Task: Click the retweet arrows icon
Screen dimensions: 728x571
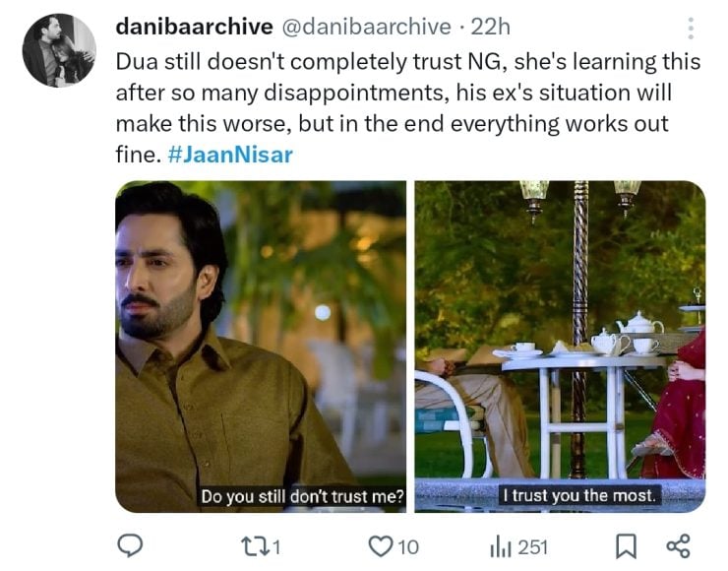Action: pyautogui.click(x=254, y=546)
